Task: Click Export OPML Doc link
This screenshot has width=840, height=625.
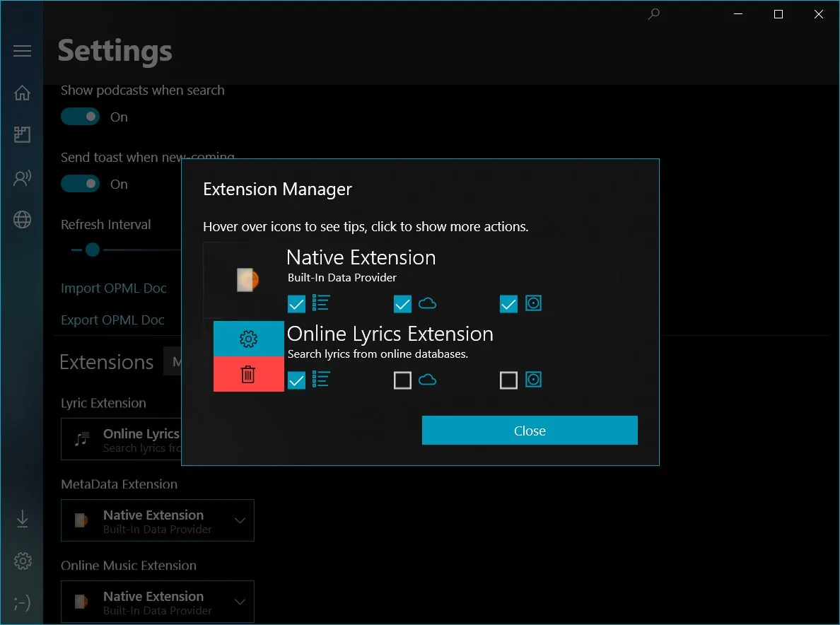Action: pos(112,320)
